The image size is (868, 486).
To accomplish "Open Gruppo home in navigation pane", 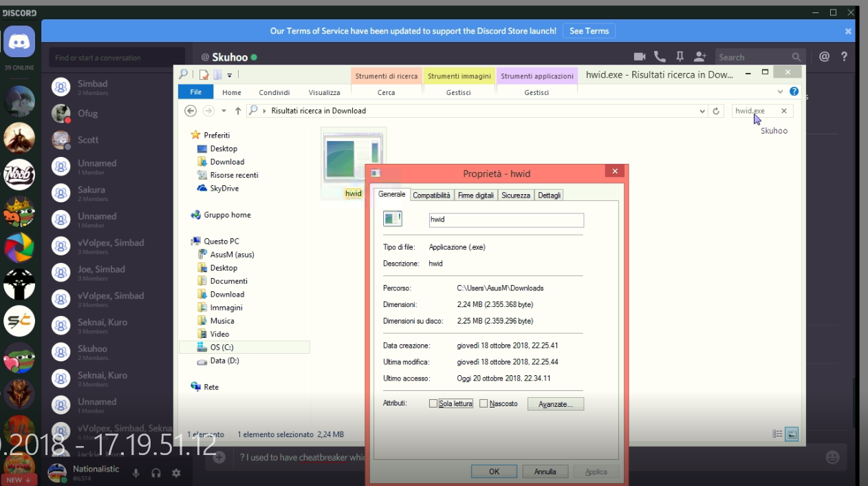I will pyautogui.click(x=227, y=215).
